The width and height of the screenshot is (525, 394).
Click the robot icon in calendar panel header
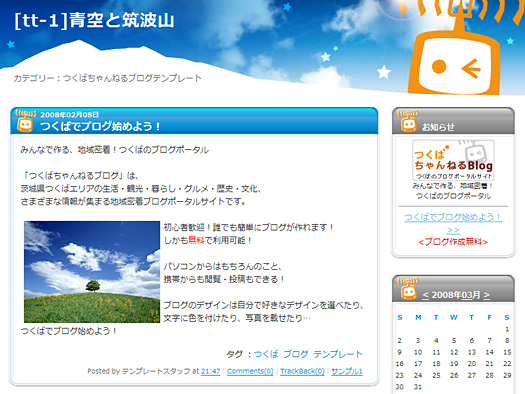click(x=408, y=289)
